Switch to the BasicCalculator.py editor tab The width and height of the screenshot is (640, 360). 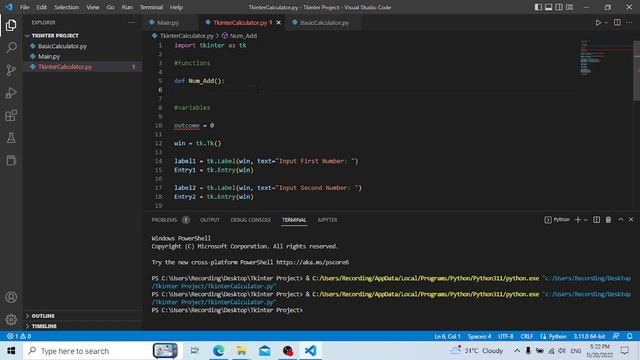[324, 23]
